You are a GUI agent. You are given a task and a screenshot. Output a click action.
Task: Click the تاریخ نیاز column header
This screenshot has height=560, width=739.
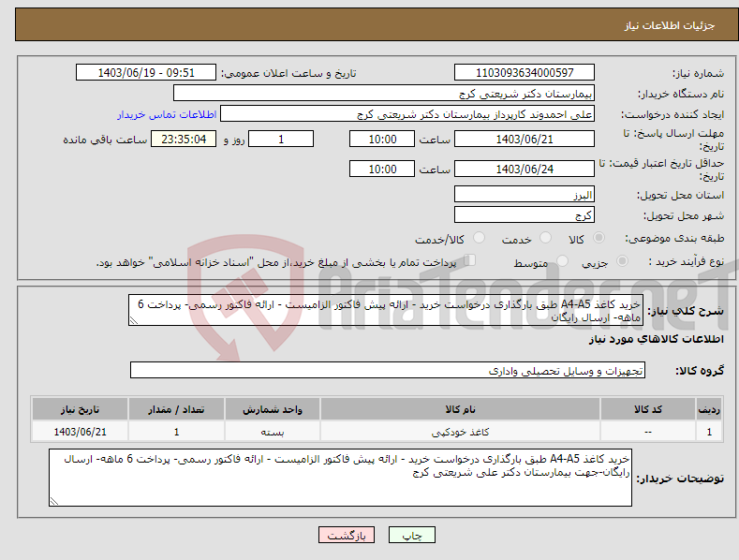coord(81,409)
